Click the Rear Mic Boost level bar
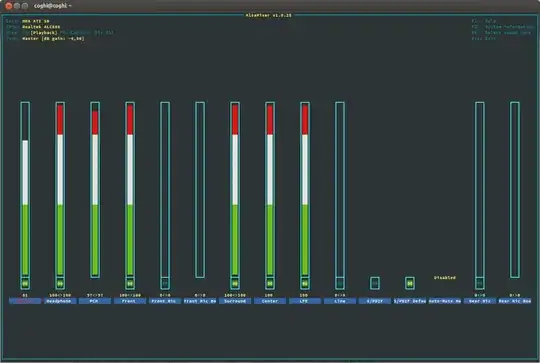This screenshot has height=363, width=540. pyautogui.click(x=515, y=189)
